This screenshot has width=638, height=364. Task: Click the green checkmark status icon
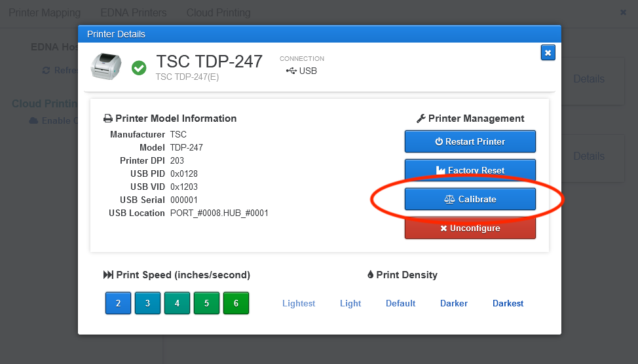coord(139,67)
